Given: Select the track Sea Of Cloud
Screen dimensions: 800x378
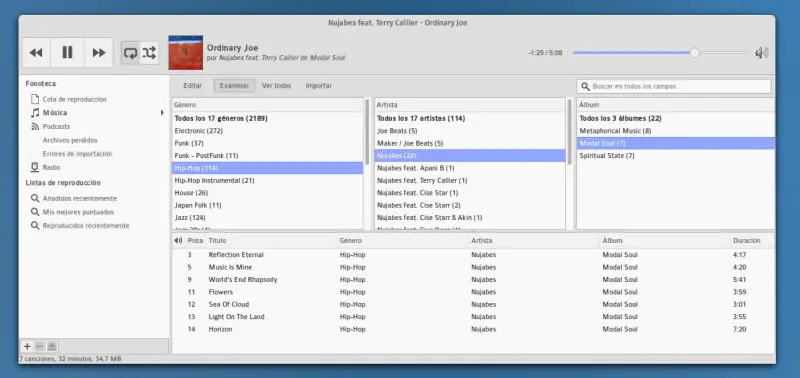Looking at the screenshot, I should [473, 305].
